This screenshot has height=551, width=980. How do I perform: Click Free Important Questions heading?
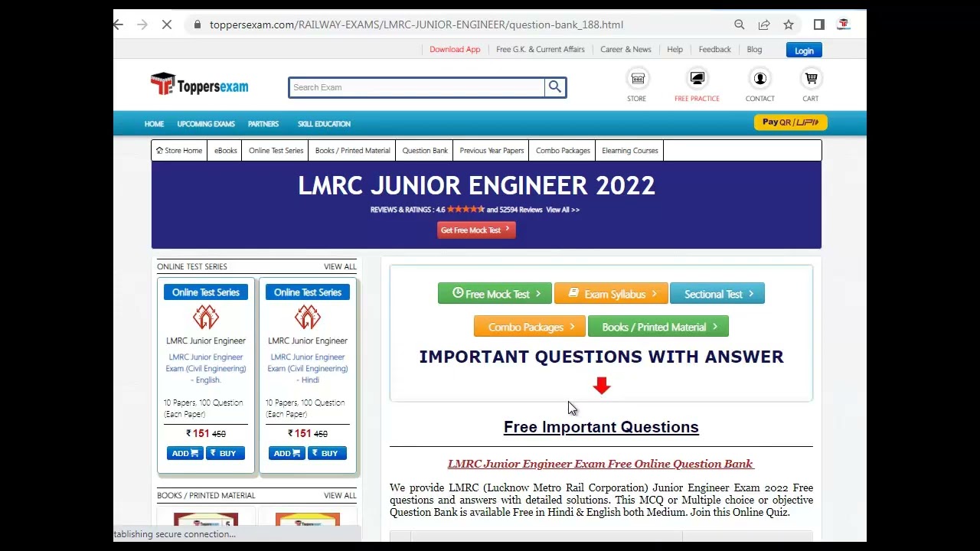pos(601,427)
